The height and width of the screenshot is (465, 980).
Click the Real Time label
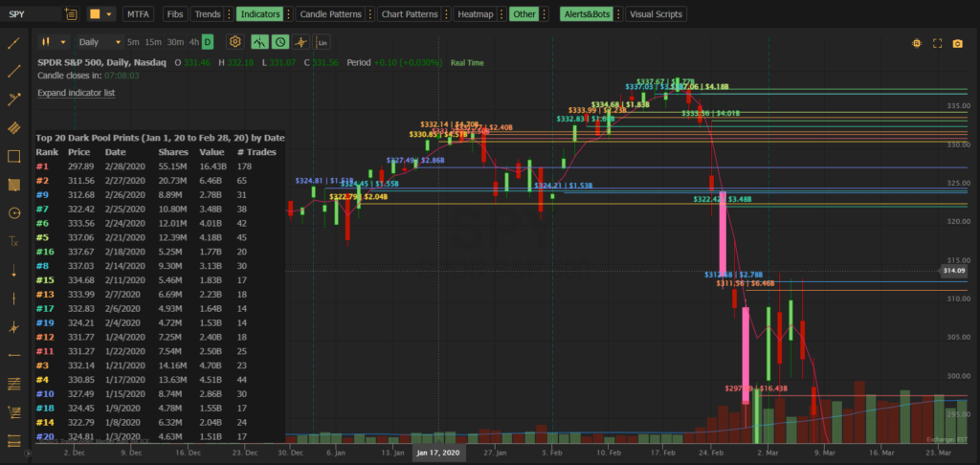click(467, 62)
